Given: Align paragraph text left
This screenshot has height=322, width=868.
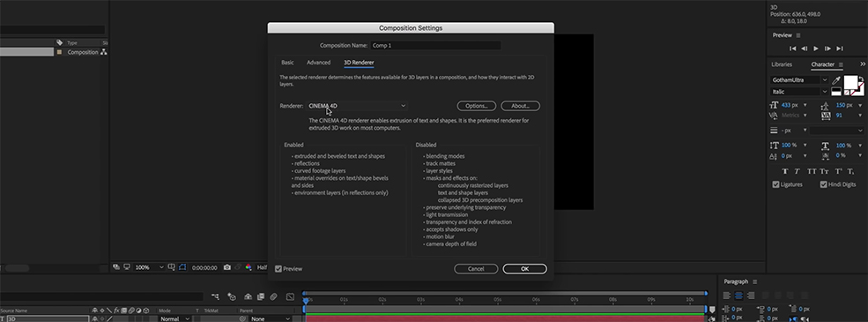Looking at the screenshot, I should pyautogui.click(x=727, y=296).
